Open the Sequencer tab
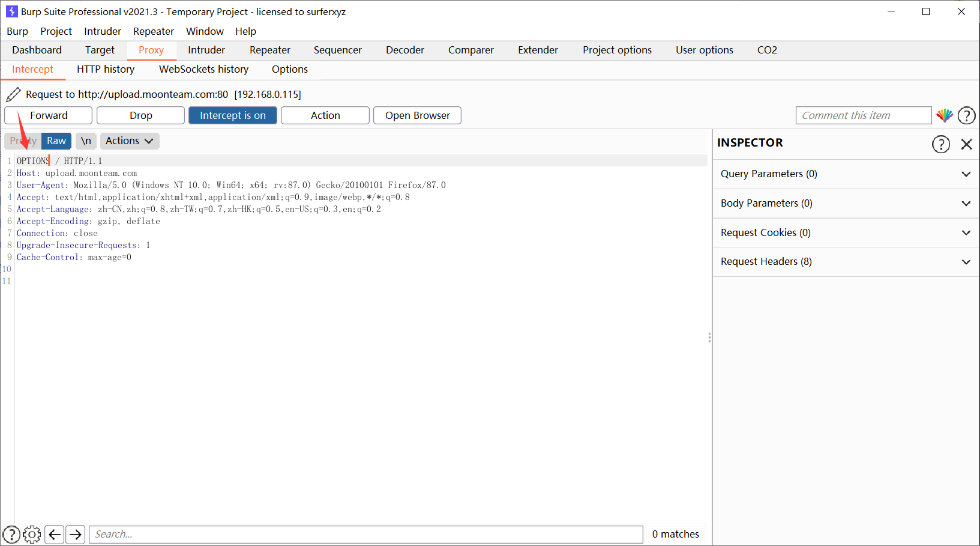This screenshot has width=980, height=546. [338, 50]
